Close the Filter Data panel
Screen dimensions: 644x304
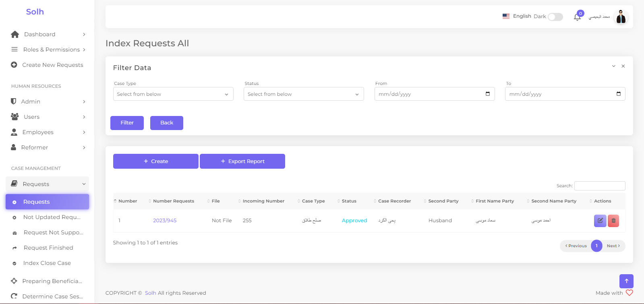[623, 66]
